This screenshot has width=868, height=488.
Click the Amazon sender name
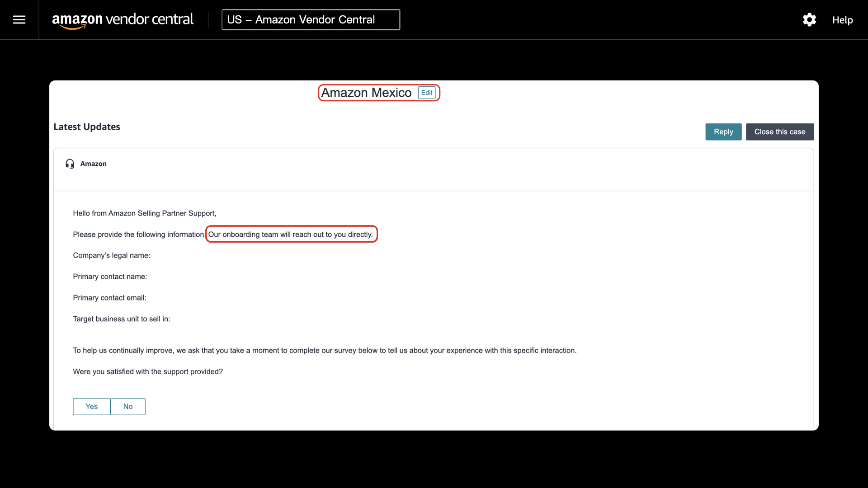coord(94,164)
